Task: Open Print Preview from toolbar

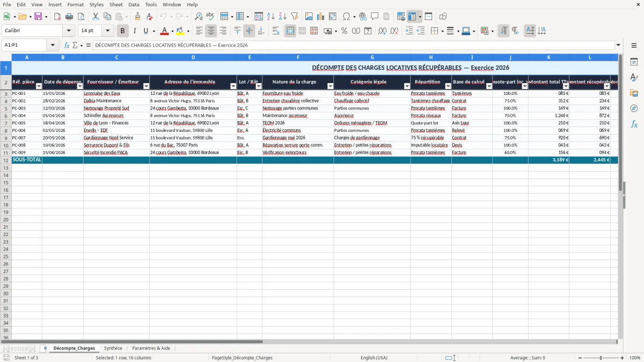Action: pos(81,17)
